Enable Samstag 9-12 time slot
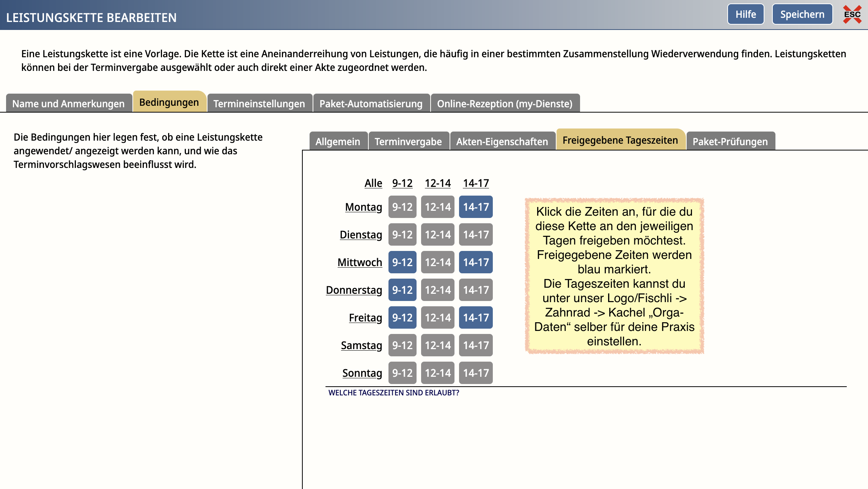Screen dimensions: 868x489 [402, 345]
